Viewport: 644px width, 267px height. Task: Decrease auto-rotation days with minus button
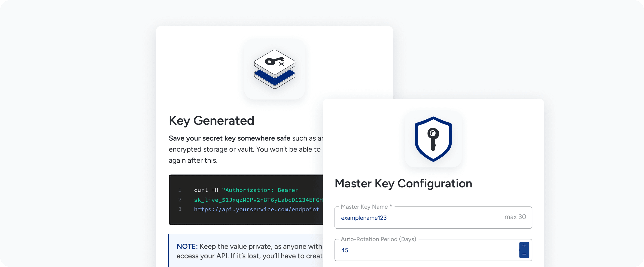[x=524, y=254]
